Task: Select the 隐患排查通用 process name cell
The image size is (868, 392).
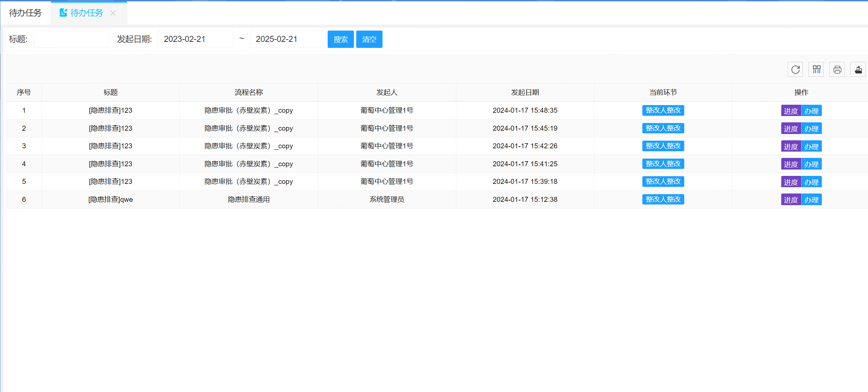Action: tap(249, 199)
